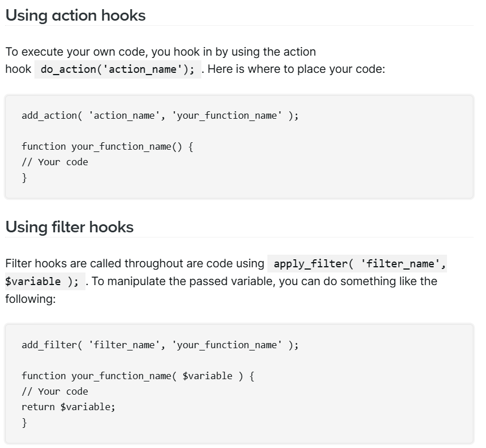Image resolution: width=486 pixels, height=448 pixels.
Task: Click the closing brace of the action example
Action: point(24,178)
